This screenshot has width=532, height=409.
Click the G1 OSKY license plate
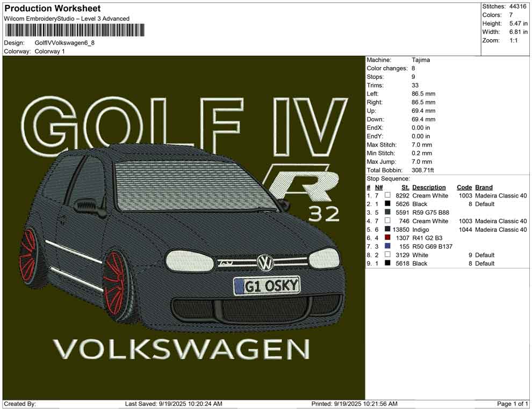pos(267,286)
